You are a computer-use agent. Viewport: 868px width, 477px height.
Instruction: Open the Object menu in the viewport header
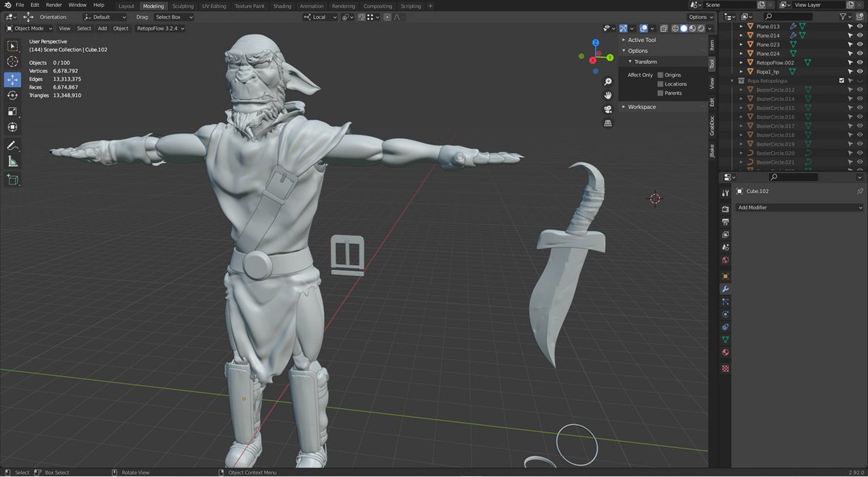(x=120, y=28)
